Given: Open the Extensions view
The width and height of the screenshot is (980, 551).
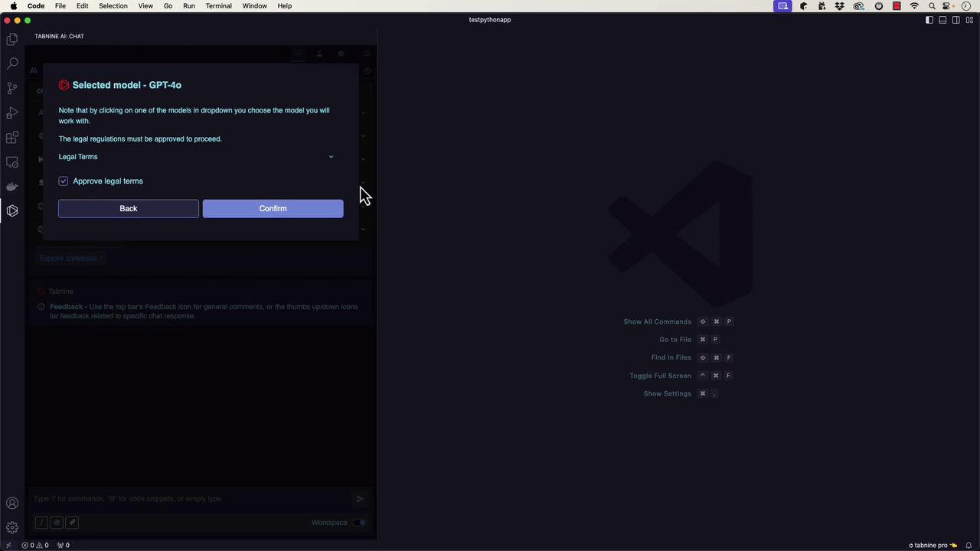Looking at the screenshot, I should pyautogui.click(x=12, y=137).
